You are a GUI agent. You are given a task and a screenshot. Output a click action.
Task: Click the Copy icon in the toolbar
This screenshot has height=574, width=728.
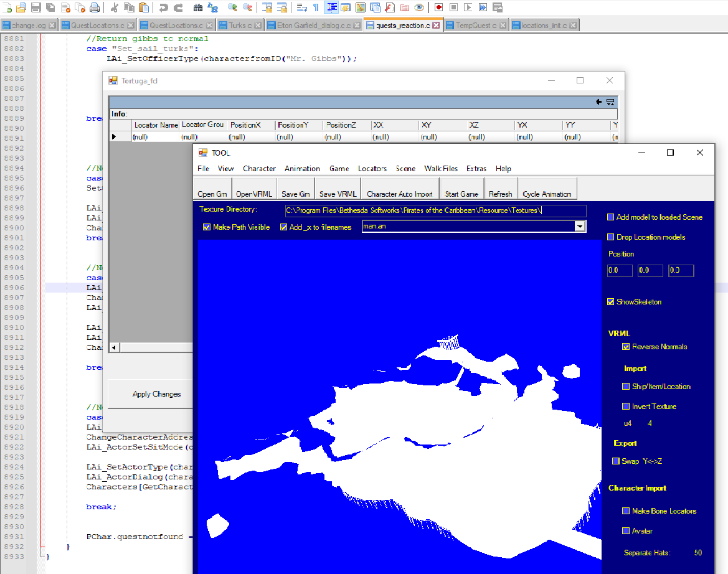129,7
